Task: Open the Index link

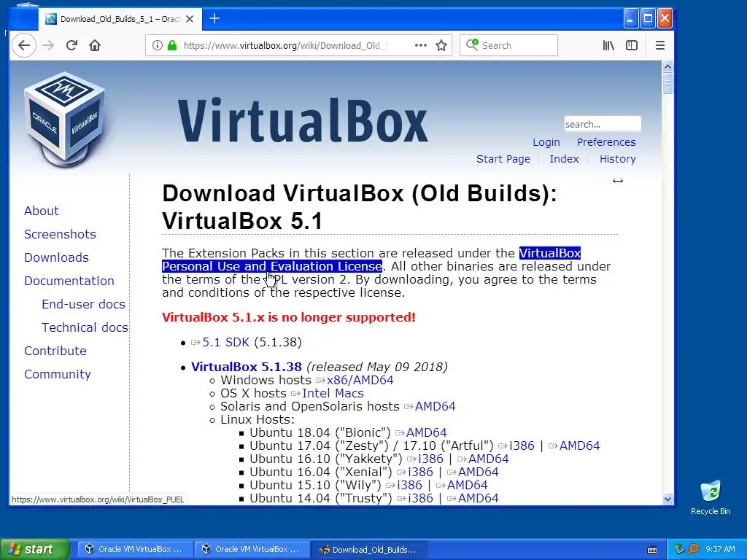Action: pyautogui.click(x=564, y=159)
